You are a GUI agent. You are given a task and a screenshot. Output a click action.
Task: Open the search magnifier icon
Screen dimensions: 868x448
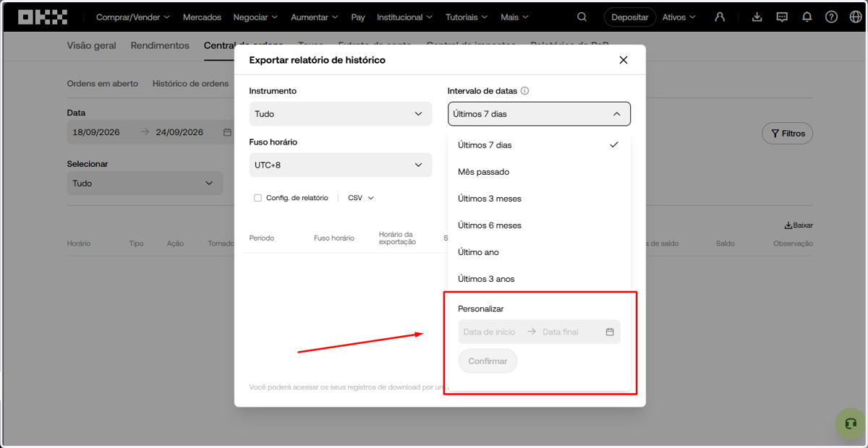click(x=582, y=17)
